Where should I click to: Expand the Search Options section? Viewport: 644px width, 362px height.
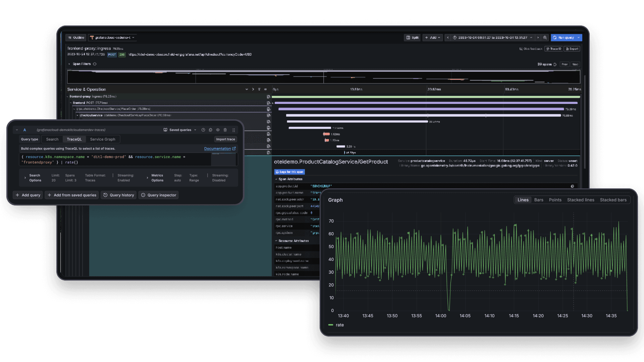[x=25, y=178]
